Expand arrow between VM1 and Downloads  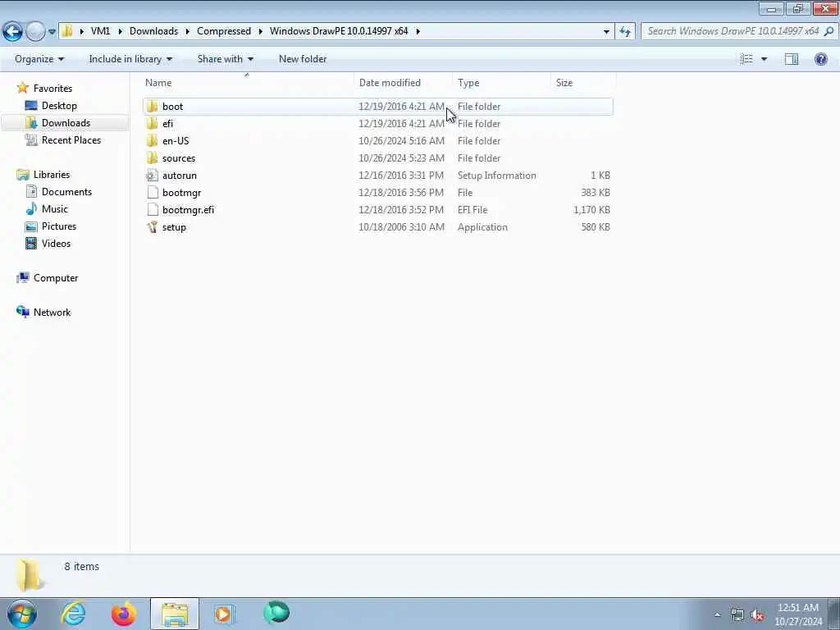click(x=120, y=31)
